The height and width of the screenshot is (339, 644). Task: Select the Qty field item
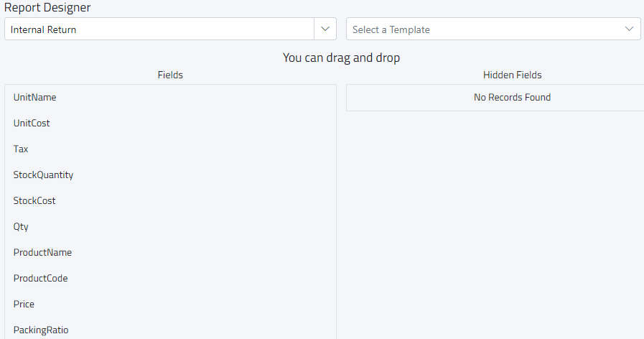tap(21, 227)
